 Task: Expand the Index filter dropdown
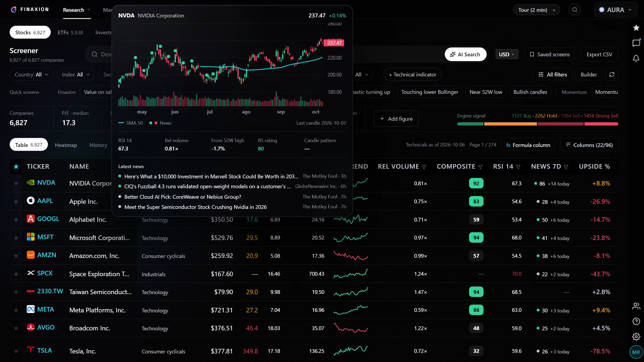(76, 75)
